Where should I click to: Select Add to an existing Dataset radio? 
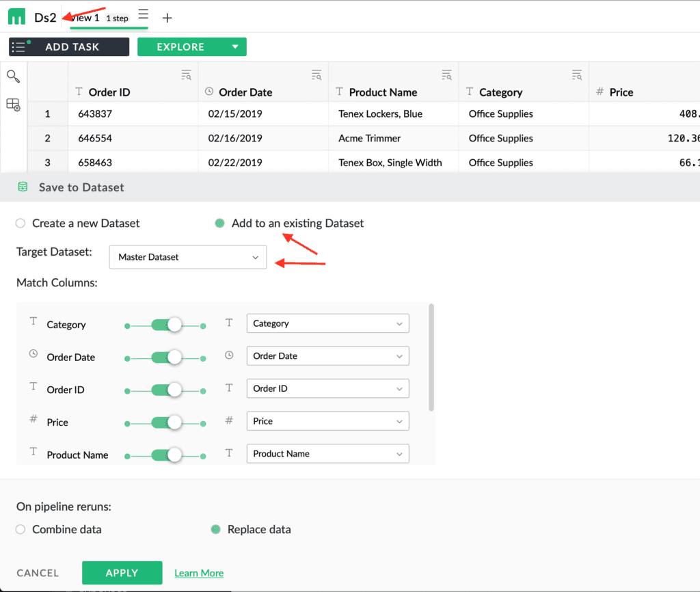(x=219, y=224)
